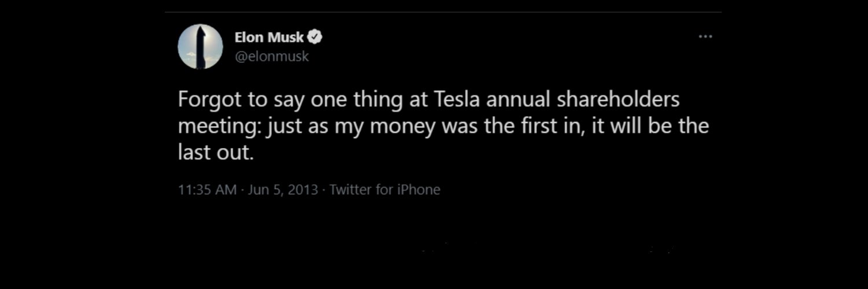Click the Elon Musk display name

pos(269,38)
